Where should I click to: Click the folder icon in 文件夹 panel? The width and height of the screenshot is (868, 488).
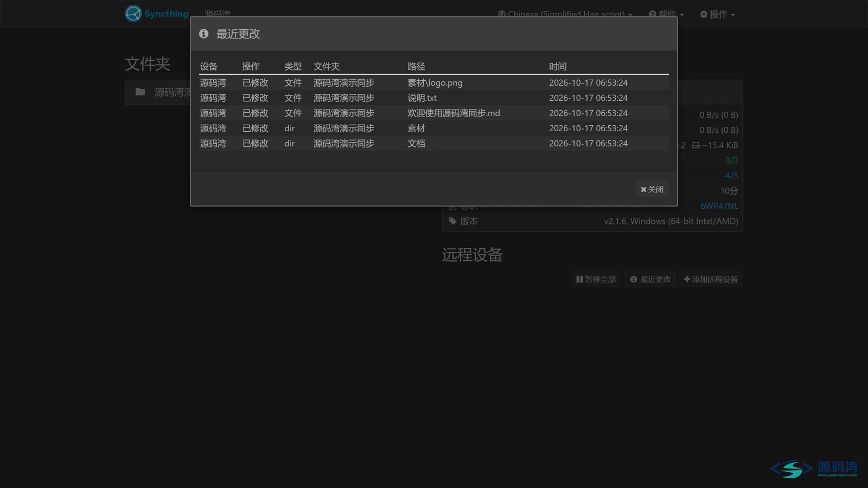140,92
